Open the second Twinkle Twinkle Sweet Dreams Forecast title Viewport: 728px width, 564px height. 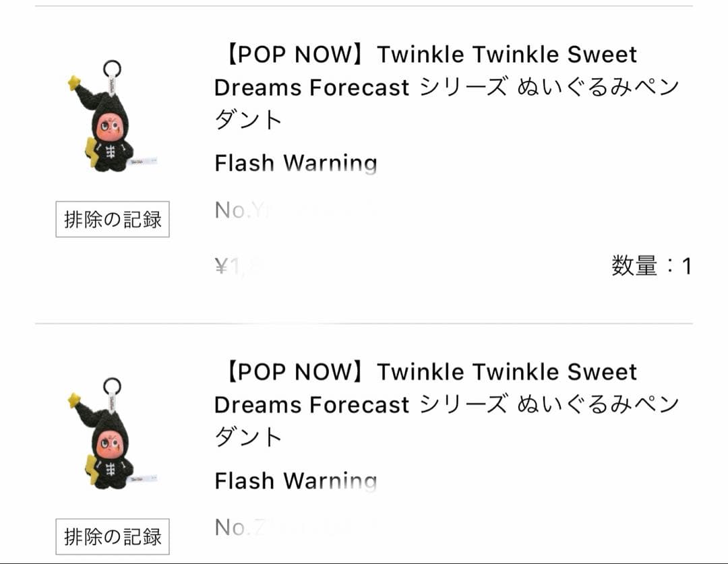coord(445,404)
